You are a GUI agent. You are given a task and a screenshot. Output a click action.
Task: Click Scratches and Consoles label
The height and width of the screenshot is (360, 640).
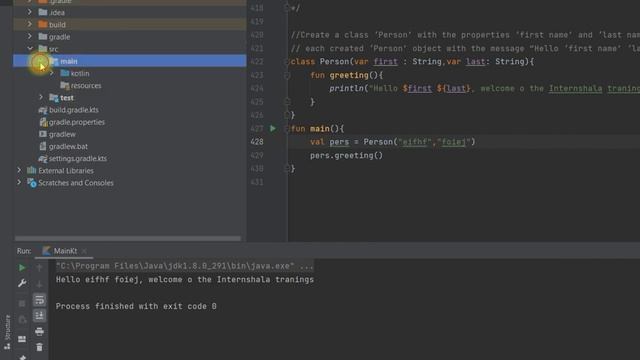76,183
